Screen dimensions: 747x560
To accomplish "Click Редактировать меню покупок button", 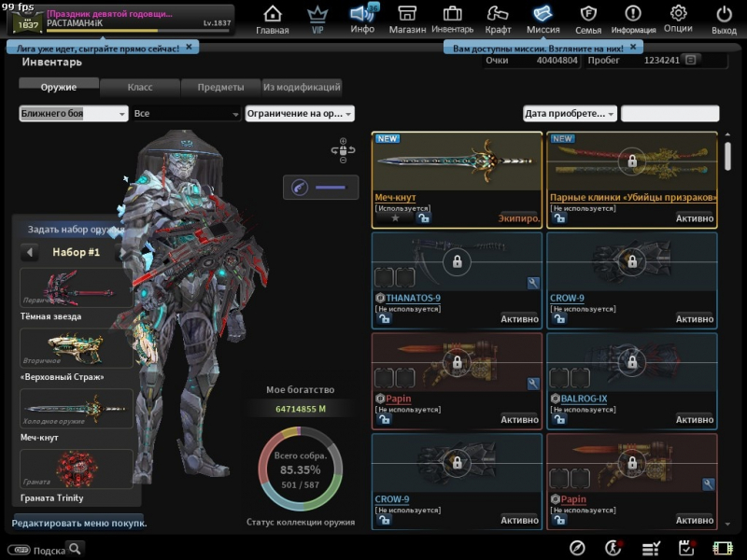I will coord(79,523).
